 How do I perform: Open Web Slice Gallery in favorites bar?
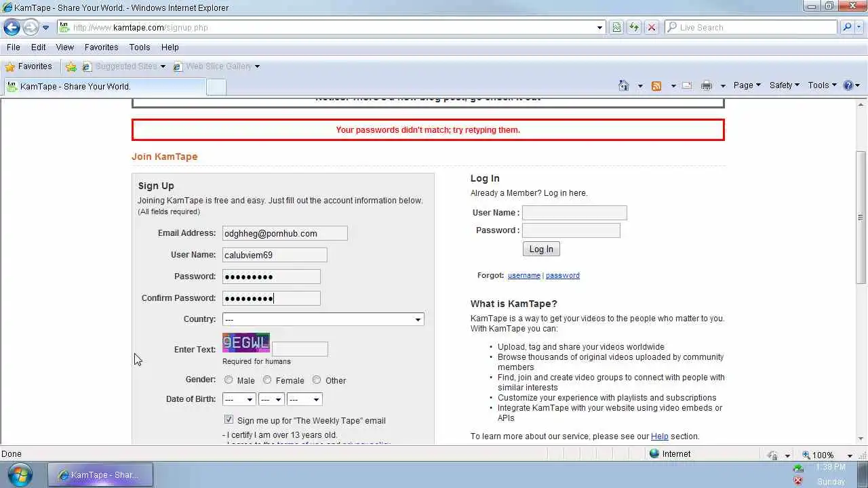click(x=216, y=66)
